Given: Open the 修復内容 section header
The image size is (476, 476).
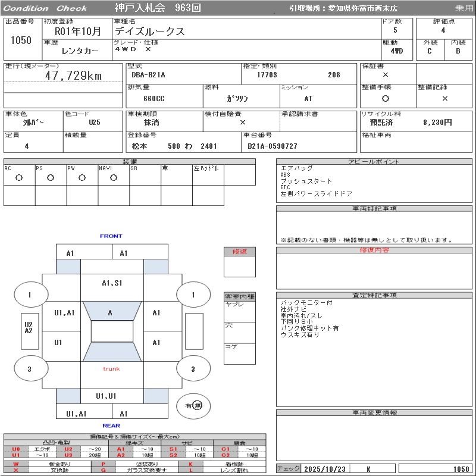Looking at the screenshot, I should click(x=375, y=250).
